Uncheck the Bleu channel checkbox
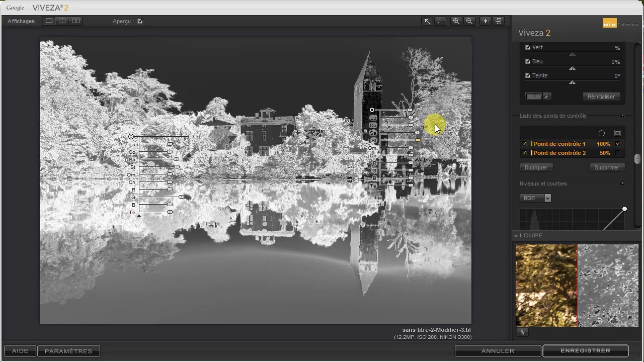Image resolution: width=644 pixels, height=362 pixels. [x=528, y=61]
